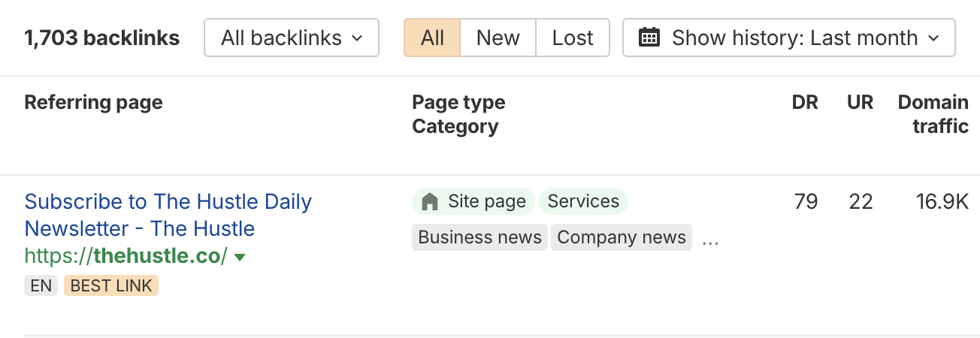Switch to the New backlinks tab
The height and width of the screenshot is (338, 980).
coord(498,38)
